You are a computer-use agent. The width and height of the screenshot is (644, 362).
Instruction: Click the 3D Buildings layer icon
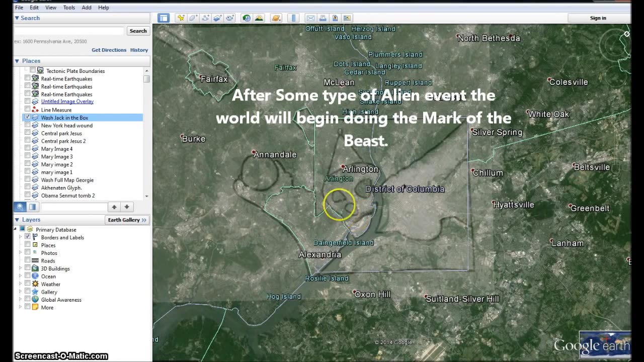[35, 268]
